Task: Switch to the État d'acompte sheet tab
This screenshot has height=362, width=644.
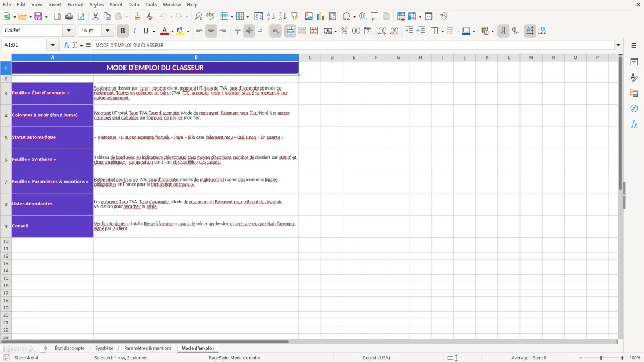Action: [69, 348]
